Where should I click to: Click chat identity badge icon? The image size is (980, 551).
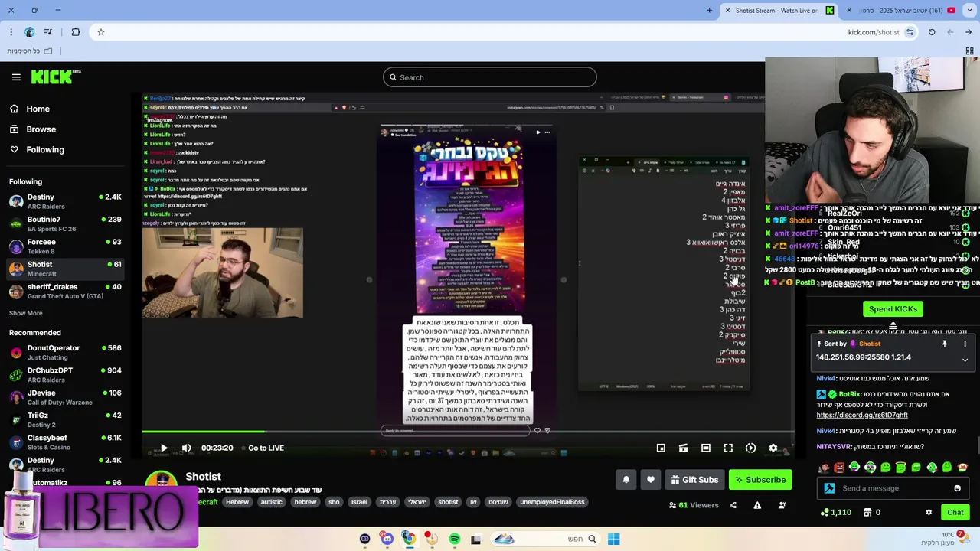pyautogui.click(x=830, y=488)
